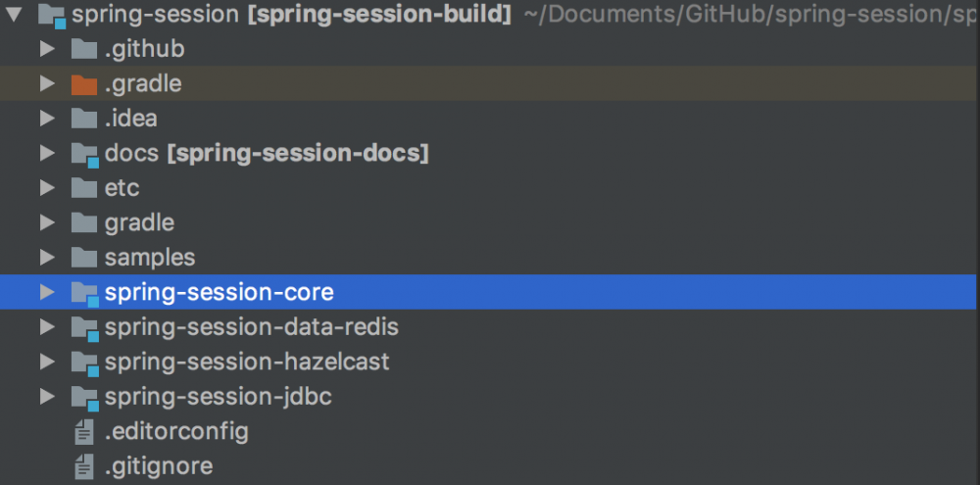Click the orange .gradle folder icon
The image size is (980, 485).
pos(84,84)
